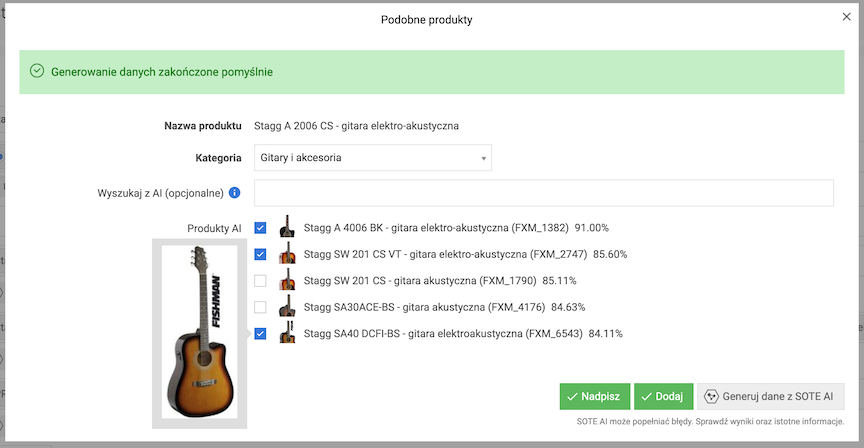Click the Stagg A 4006 BK guitar thumbnail
The height and width of the screenshot is (448, 864).
pyautogui.click(x=287, y=227)
